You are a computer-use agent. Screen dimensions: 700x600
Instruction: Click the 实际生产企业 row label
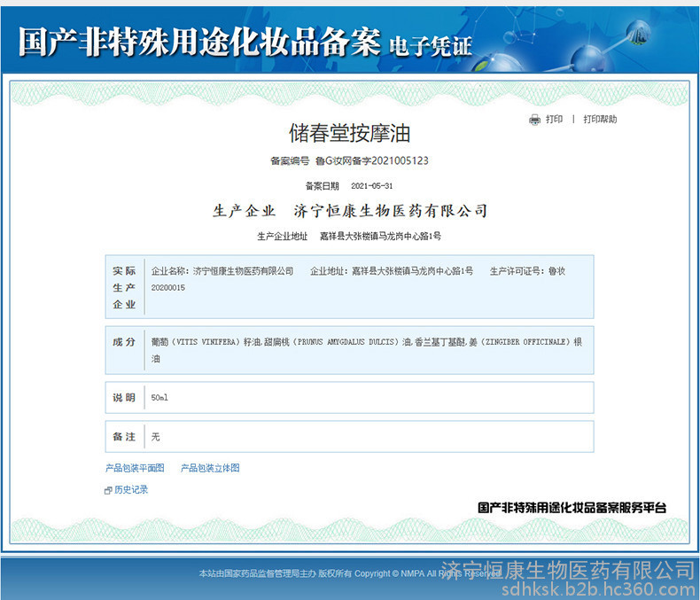click(x=124, y=287)
